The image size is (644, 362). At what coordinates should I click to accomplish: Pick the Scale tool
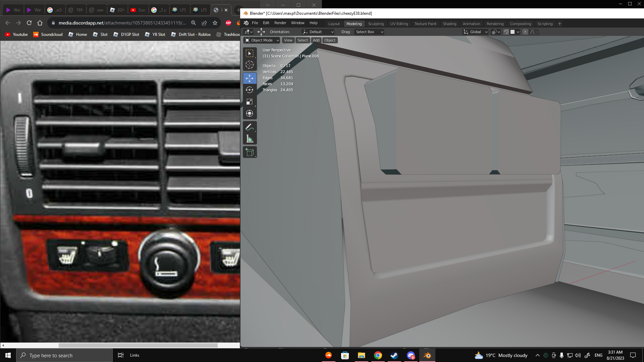(x=250, y=102)
